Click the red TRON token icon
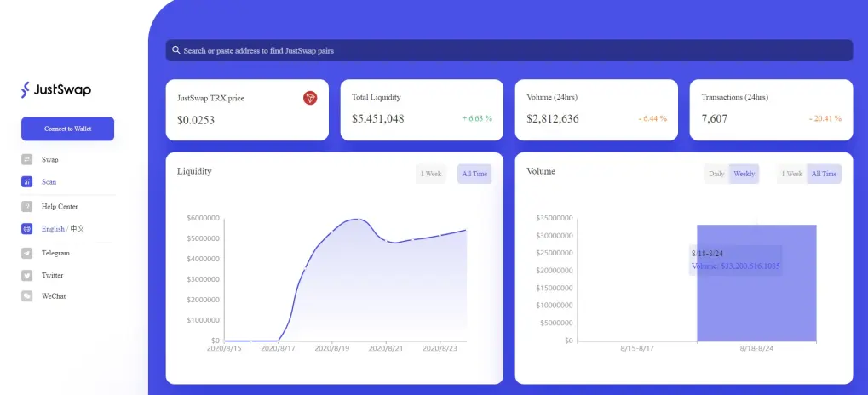The image size is (868, 395). (x=310, y=98)
